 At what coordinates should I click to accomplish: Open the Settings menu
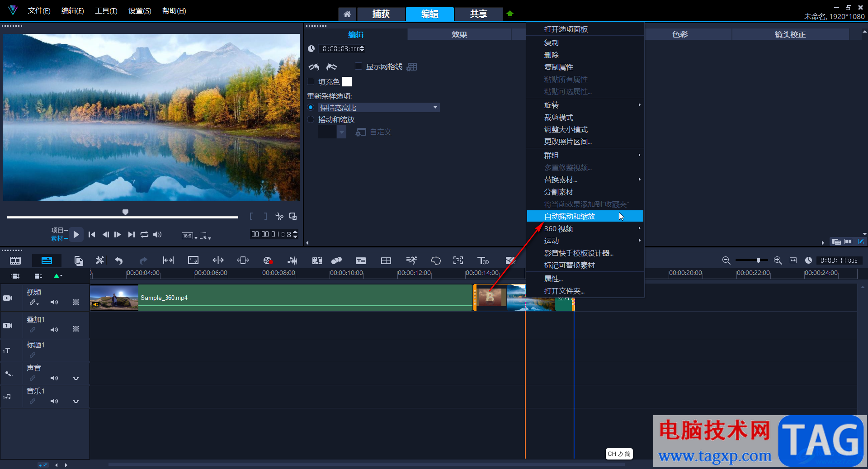[x=140, y=10]
